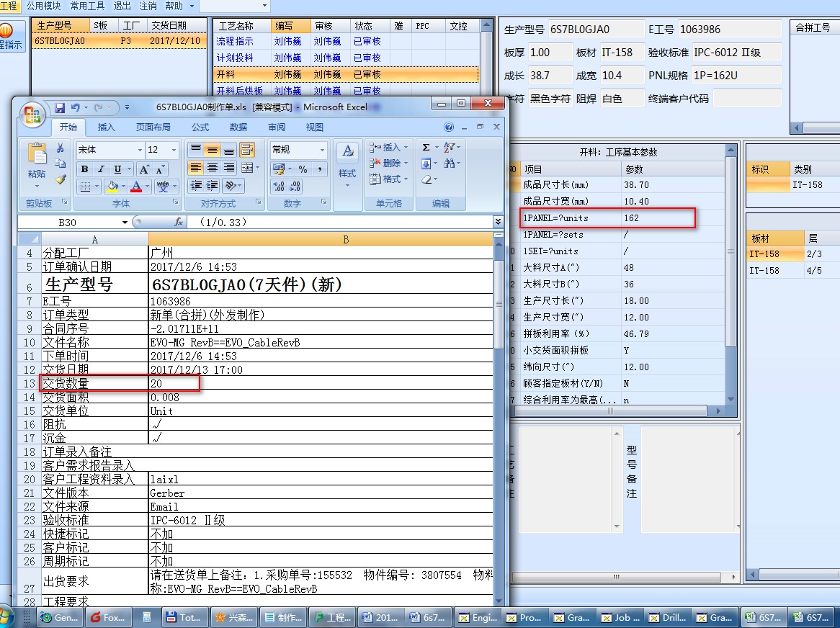The image size is (840, 628).
Task: Undo last action in Excel toolbar
Action: point(76,107)
